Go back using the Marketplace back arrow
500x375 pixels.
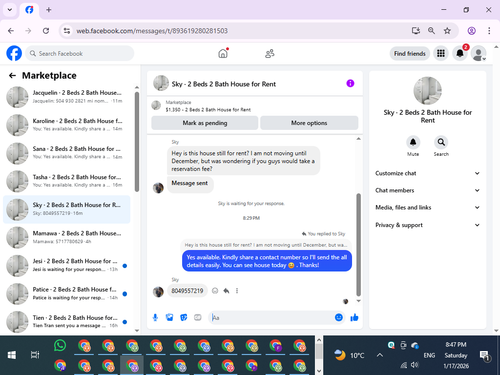[x=12, y=76]
